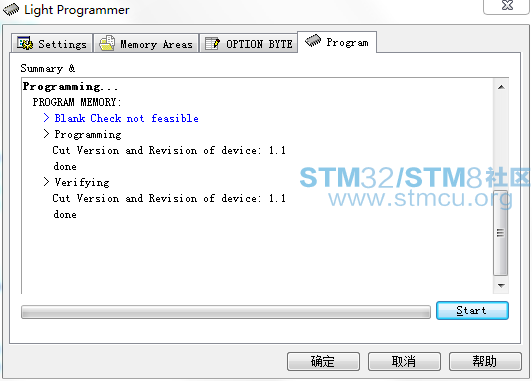The image size is (532, 381).
Task: Click Cut Version line under Programming
Action: [169, 150]
